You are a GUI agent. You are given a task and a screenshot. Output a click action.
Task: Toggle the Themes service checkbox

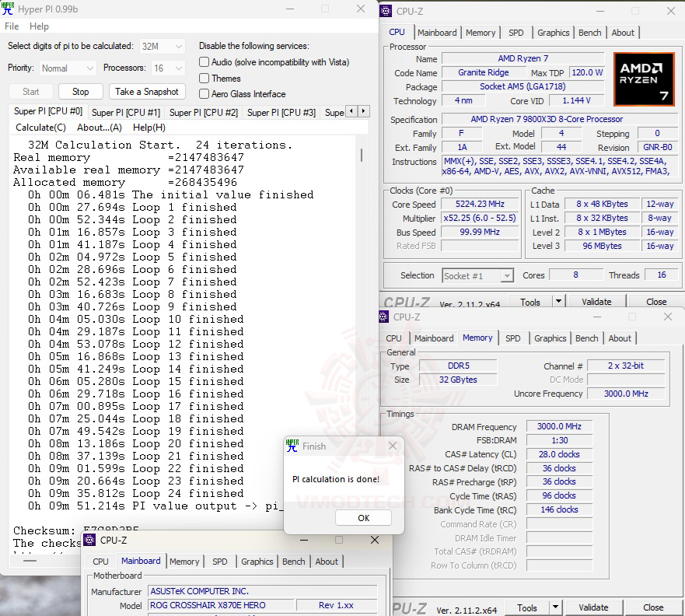click(204, 79)
